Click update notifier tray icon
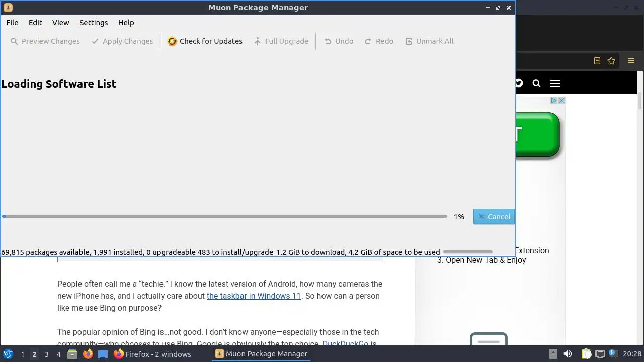Image resolution: width=644 pixels, height=362 pixels. 612,353
